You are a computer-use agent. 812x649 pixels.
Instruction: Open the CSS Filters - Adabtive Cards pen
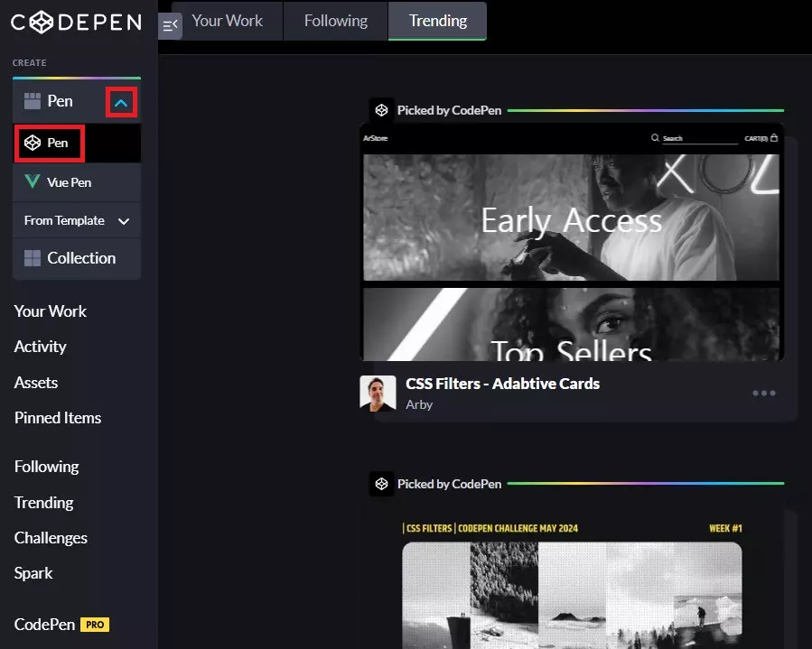[501, 383]
